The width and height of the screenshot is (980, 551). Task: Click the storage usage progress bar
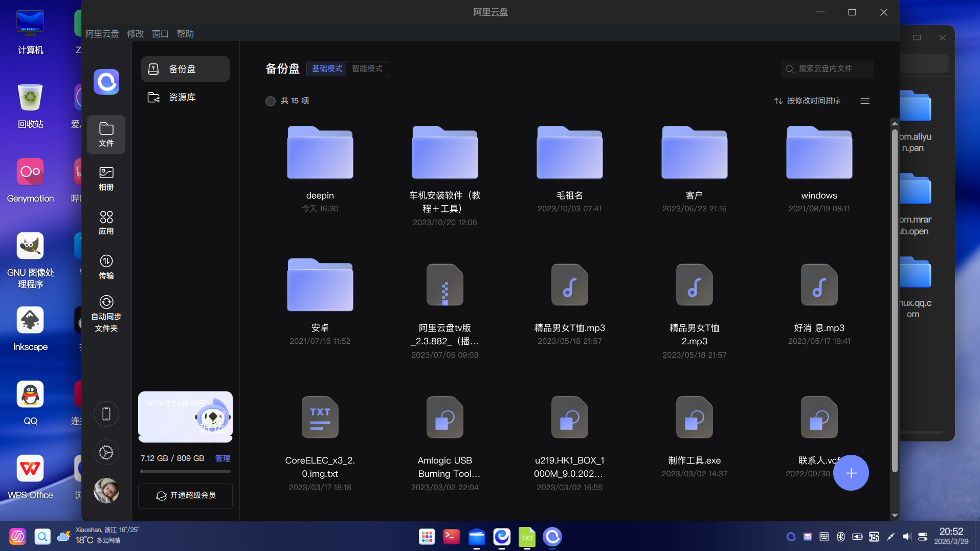pyautogui.click(x=185, y=471)
